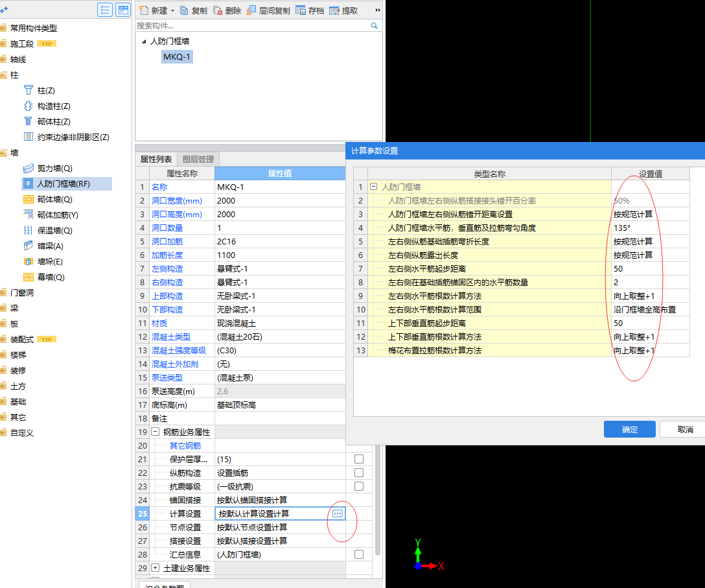
Task: Open the 新建 dropdown arrow
Action: click(x=172, y=11)
